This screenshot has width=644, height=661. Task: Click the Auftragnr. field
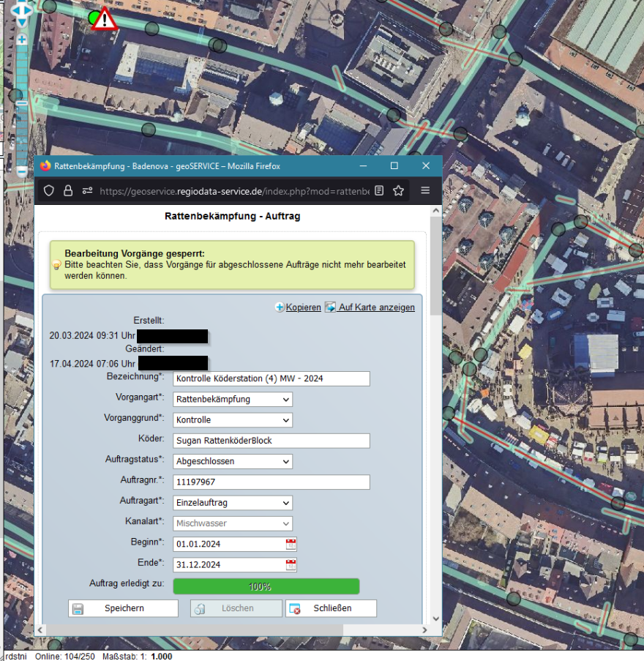[272, 482]
